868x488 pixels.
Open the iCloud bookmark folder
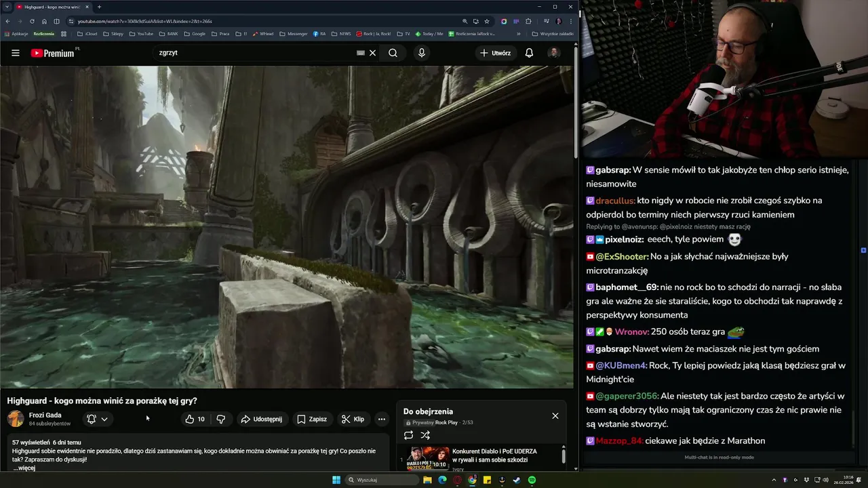coord(87,33)
